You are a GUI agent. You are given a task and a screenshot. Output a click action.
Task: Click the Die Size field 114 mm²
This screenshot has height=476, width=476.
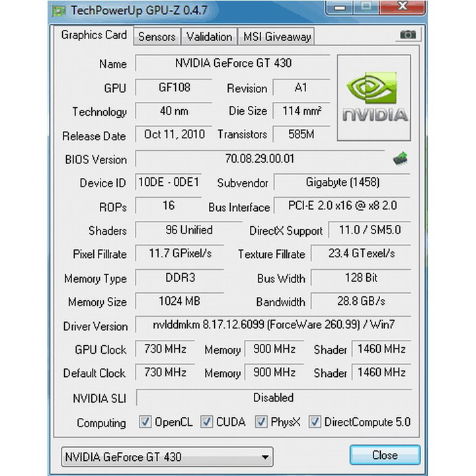(301, 111)
